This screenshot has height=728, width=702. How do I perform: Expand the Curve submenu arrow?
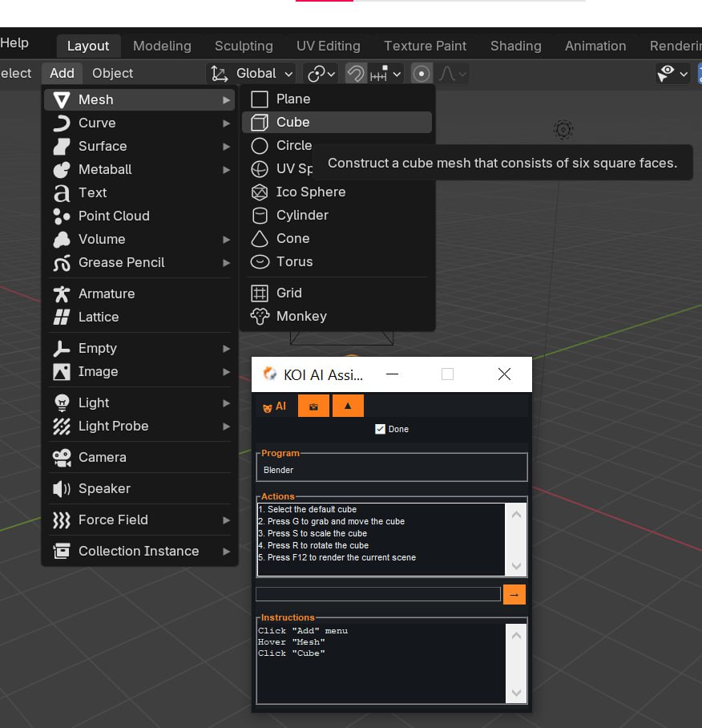pos(226,123)
